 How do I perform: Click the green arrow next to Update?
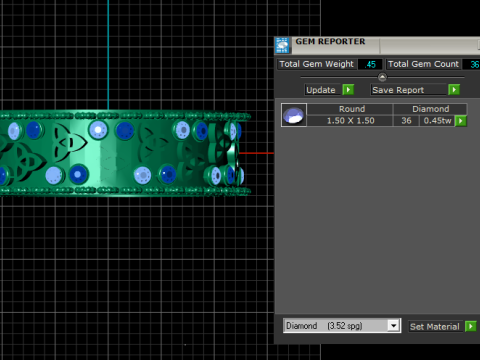pos(348,90)
